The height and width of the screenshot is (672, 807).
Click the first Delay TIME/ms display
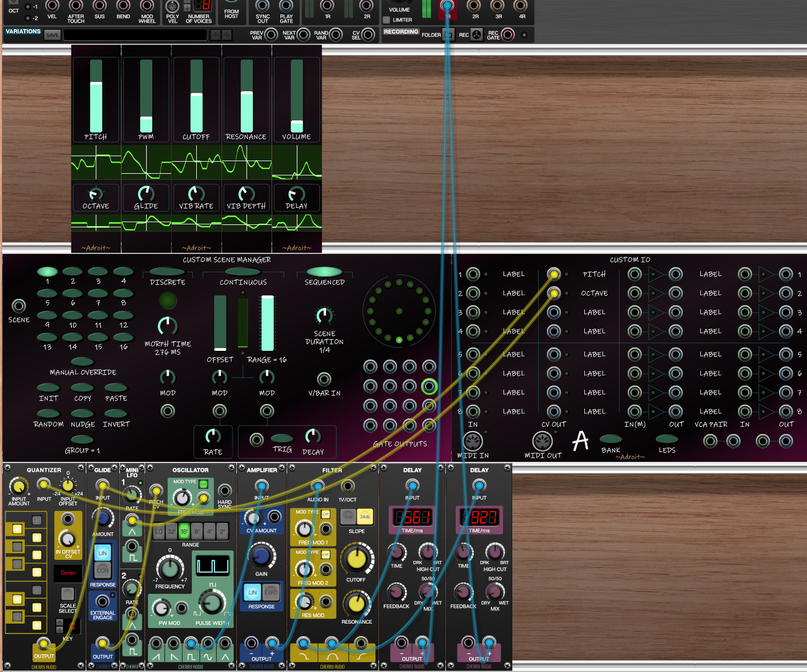click(x=412, y=517)
